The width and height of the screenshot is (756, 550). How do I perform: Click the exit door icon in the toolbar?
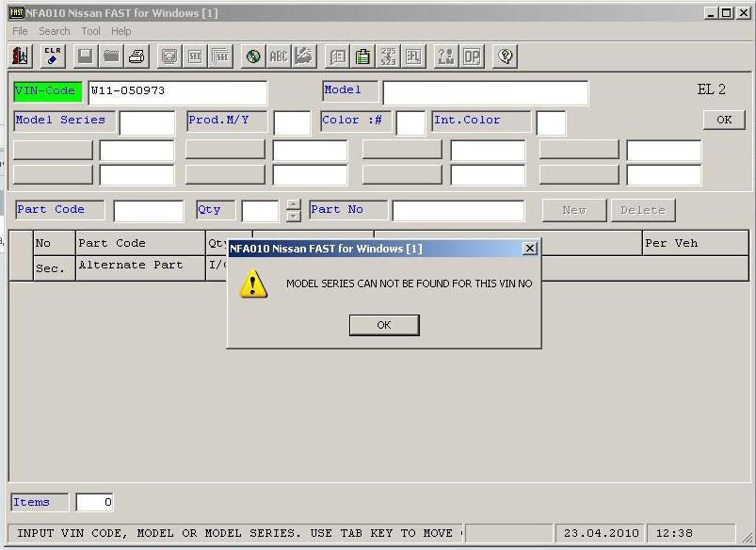tap(20, 57)
